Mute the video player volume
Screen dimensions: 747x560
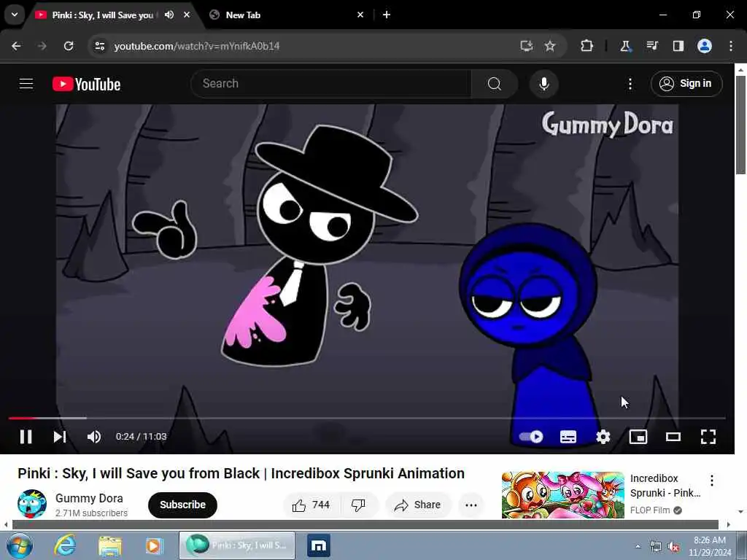(94, 437)
